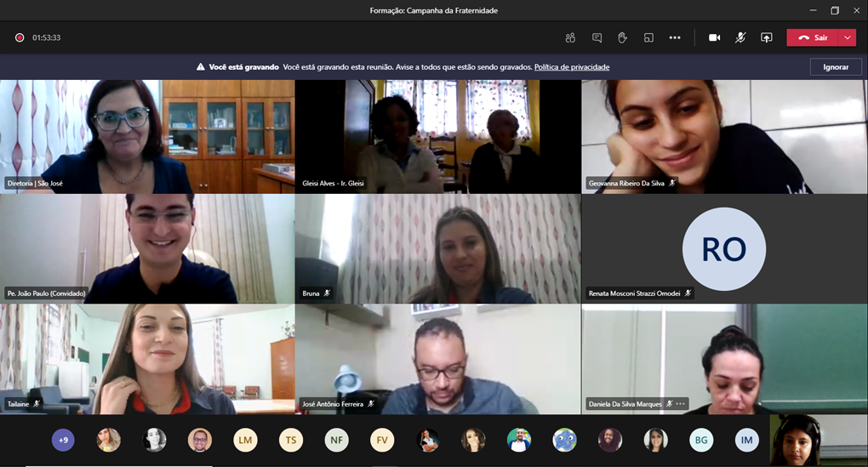Toggle the camera on or off
The width and height of the screenshot is (868, 467).
point(714,37)
